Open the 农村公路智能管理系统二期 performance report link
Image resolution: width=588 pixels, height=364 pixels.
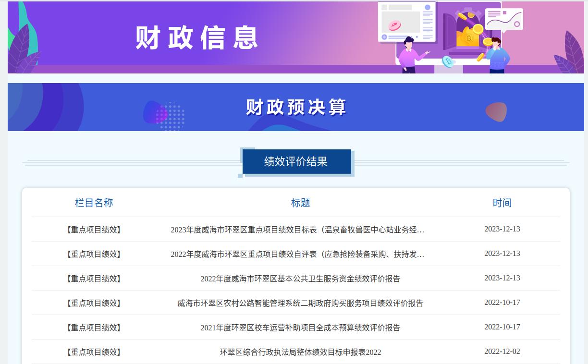point(300,303)
